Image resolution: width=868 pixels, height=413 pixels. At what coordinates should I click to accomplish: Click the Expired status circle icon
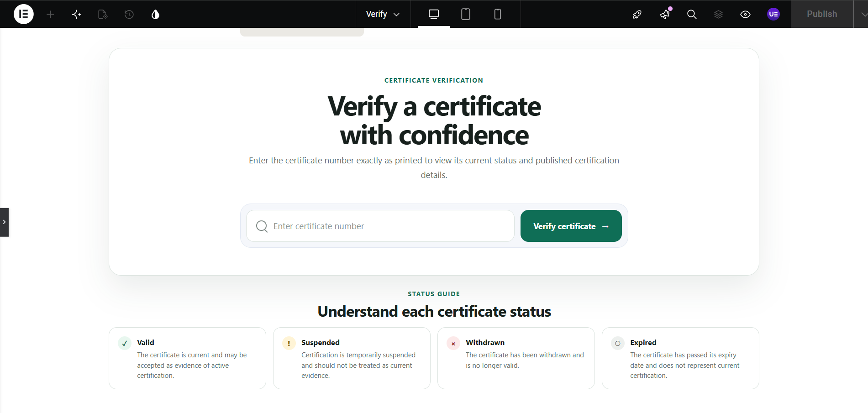click(x=618, y=343)
